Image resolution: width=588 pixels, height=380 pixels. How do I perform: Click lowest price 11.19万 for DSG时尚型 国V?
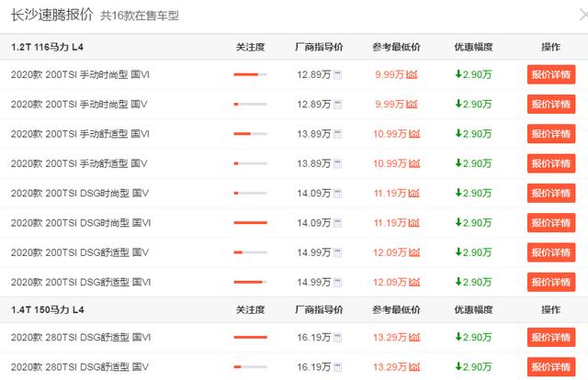point(390,194)
